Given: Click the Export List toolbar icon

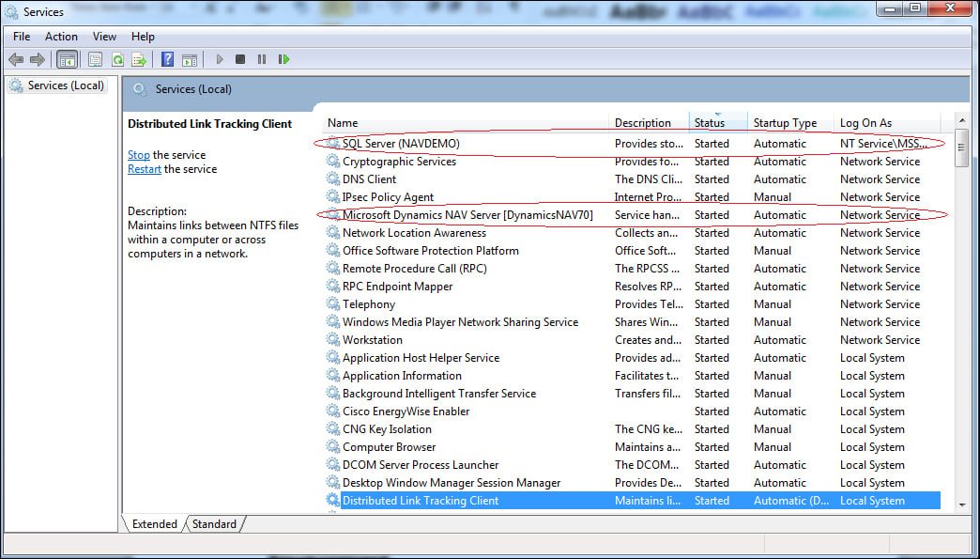Looking at the screenshot, I should click(139, 59).
